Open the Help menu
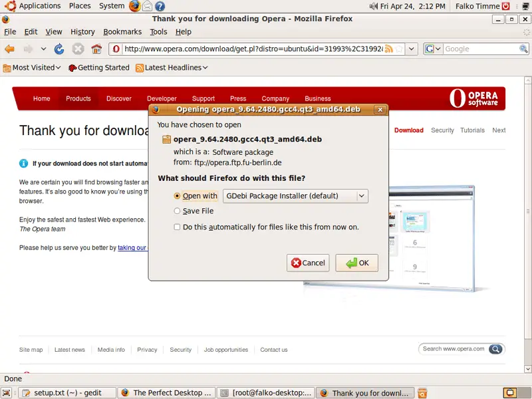Viewport: 532px width, 399px height. point(184,32)
